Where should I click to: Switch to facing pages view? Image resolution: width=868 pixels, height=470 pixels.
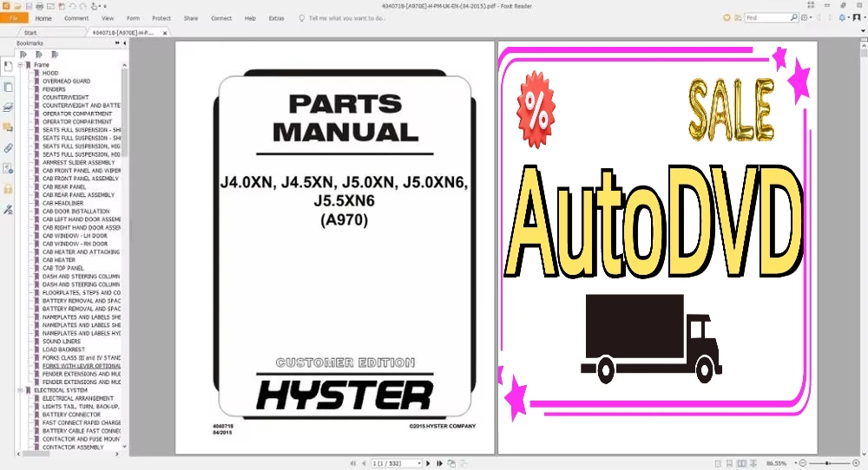pos(741,463)
